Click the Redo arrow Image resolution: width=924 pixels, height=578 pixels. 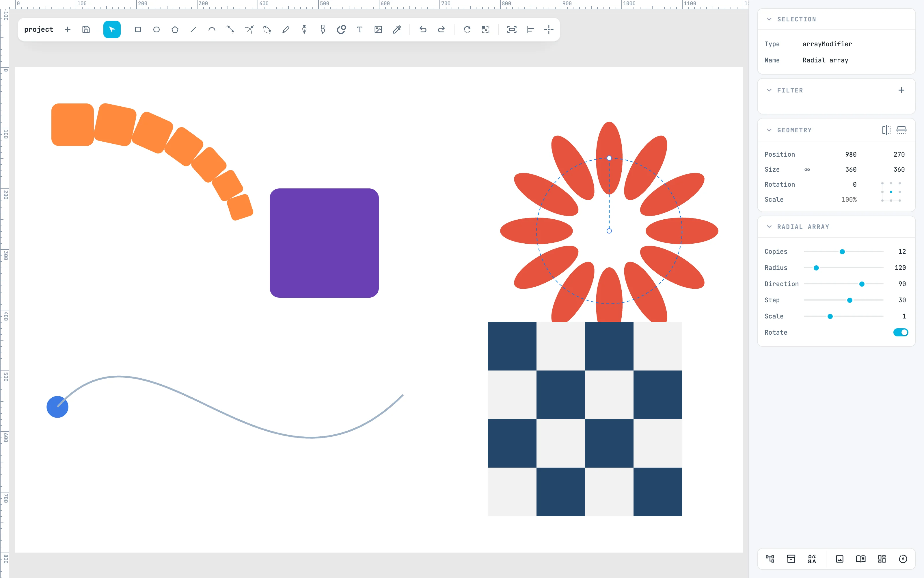pyautogui.click(x=441, y=29)
